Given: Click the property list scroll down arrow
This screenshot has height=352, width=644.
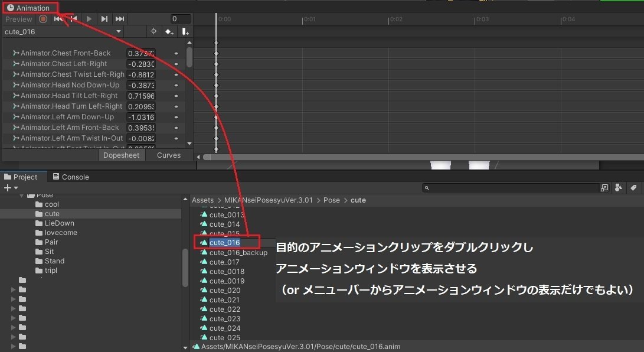Looking at the screenshot, I should pyautogui.click(x=189, y=144).
